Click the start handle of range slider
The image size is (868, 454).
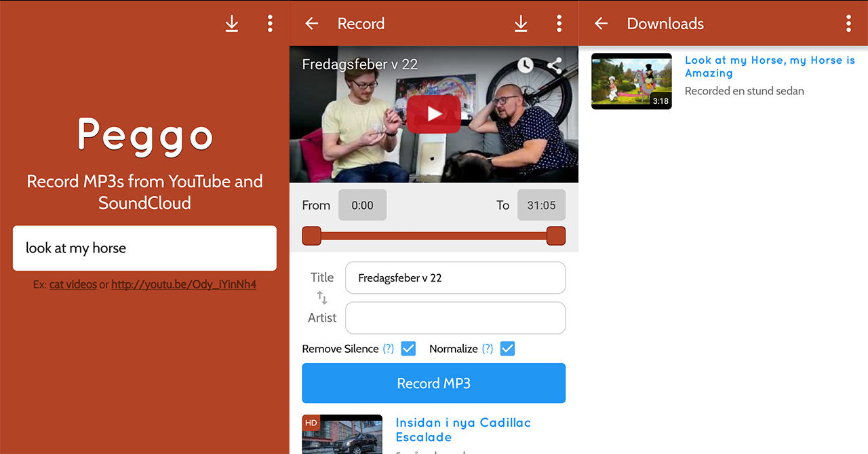[x=311, y=236]
